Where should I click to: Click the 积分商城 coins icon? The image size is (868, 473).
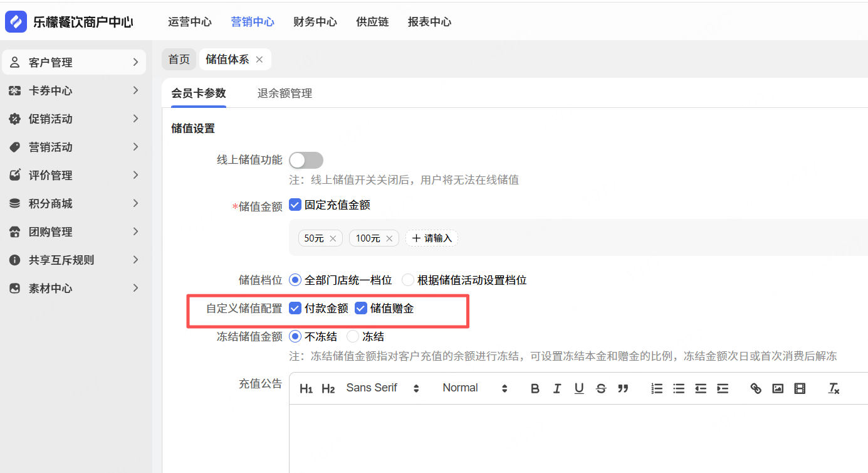coord(14,203)
